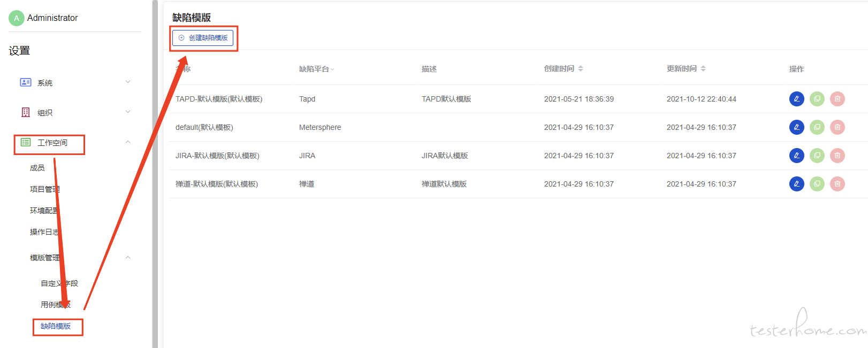
Task: Click the TAPD-默认模版(默认模板) name cell
Action: point(219,99)
